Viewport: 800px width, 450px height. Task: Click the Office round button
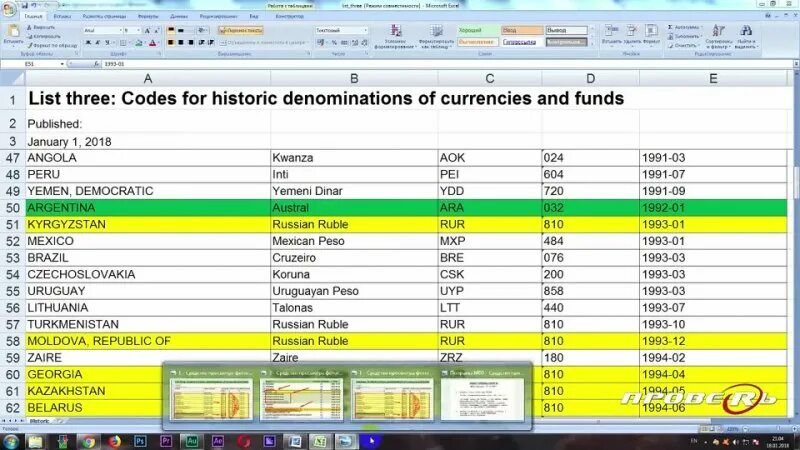point(9,10)
